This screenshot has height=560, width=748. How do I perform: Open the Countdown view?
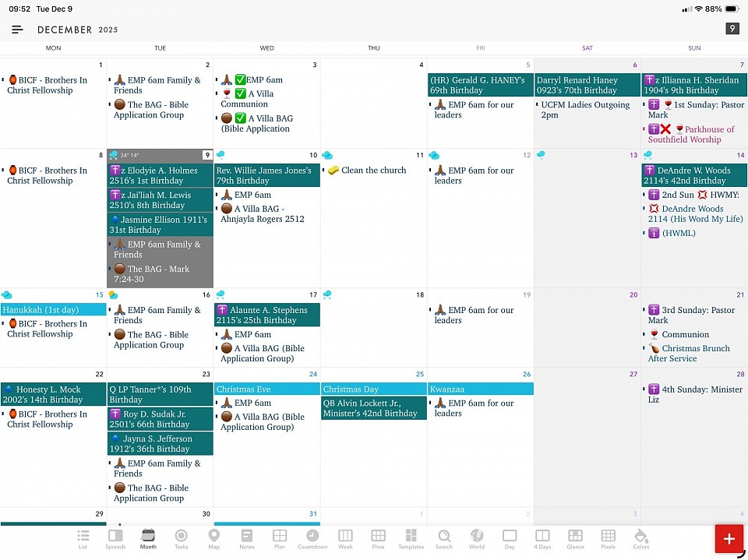[x=312, y=539]
